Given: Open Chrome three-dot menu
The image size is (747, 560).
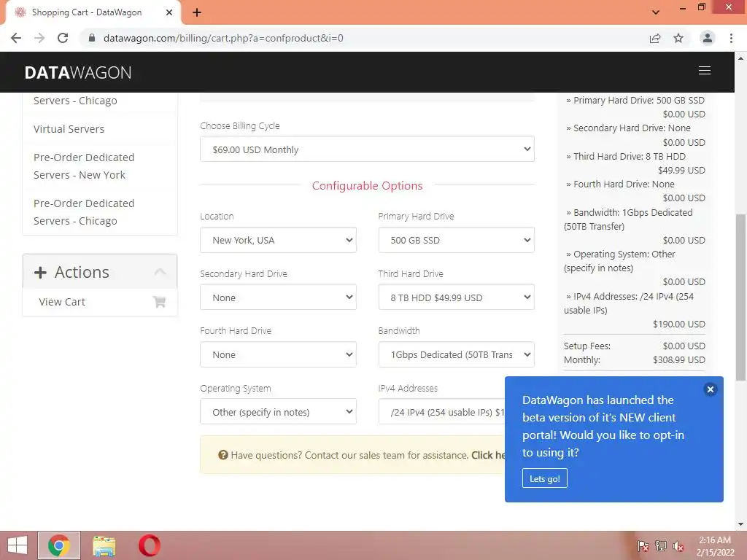Looking at the screenshot, I should 731,38.
